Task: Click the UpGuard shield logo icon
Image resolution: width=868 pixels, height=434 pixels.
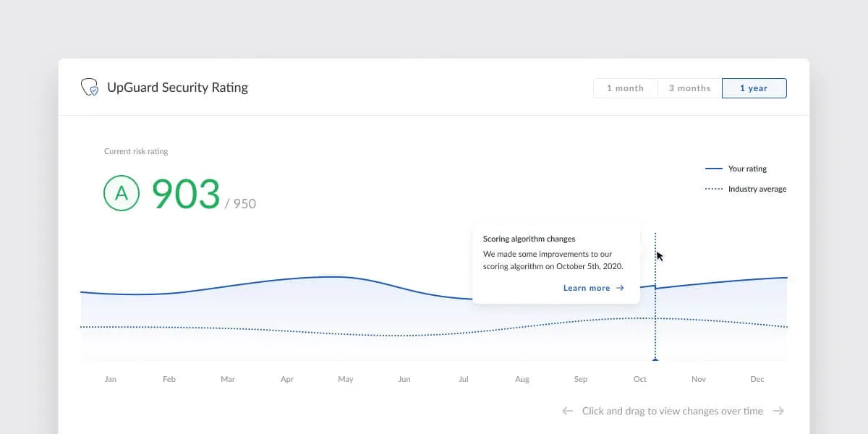Action: [x=90, y=88]
